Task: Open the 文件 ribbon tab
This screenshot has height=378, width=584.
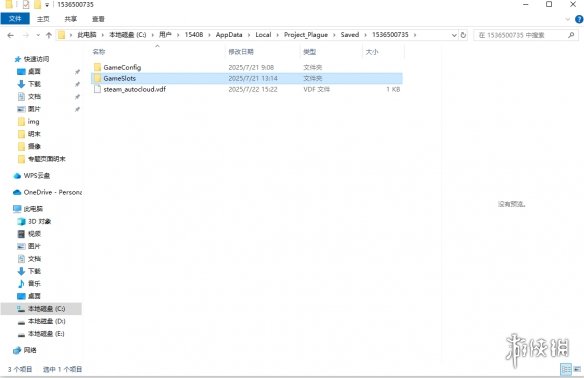Action: tap(15, 19)
